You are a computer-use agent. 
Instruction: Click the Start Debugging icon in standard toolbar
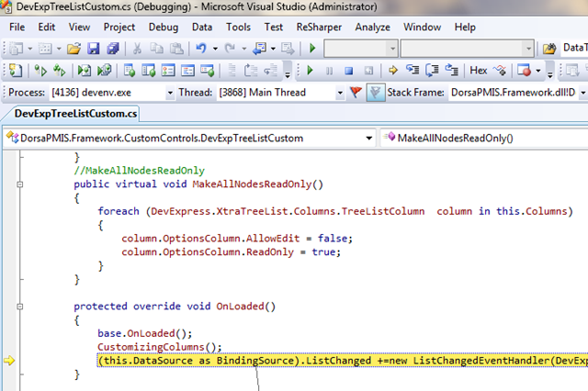pyautogui.click(x=312, y=49)
